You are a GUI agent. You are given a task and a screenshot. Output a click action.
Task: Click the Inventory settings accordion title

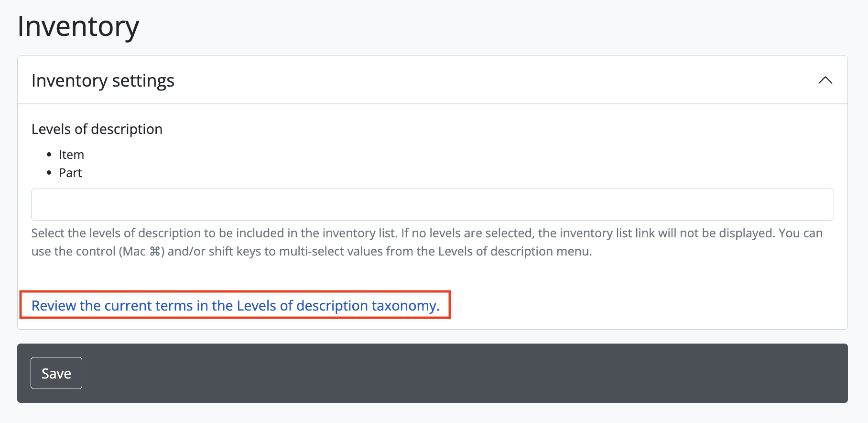[103, 80]
